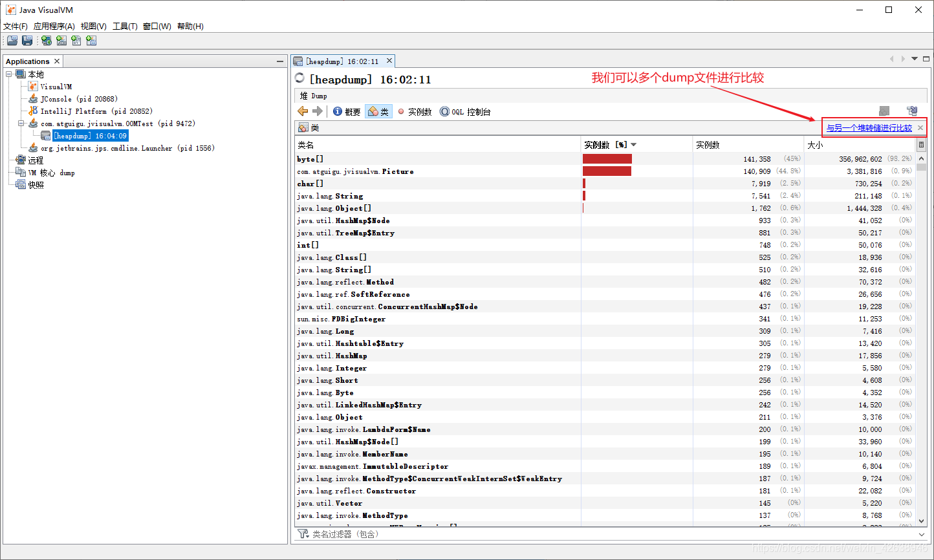Click the VM 核心 dump icon
The width and height of the screenshot is (934, 560).
[x=21, y=172]
